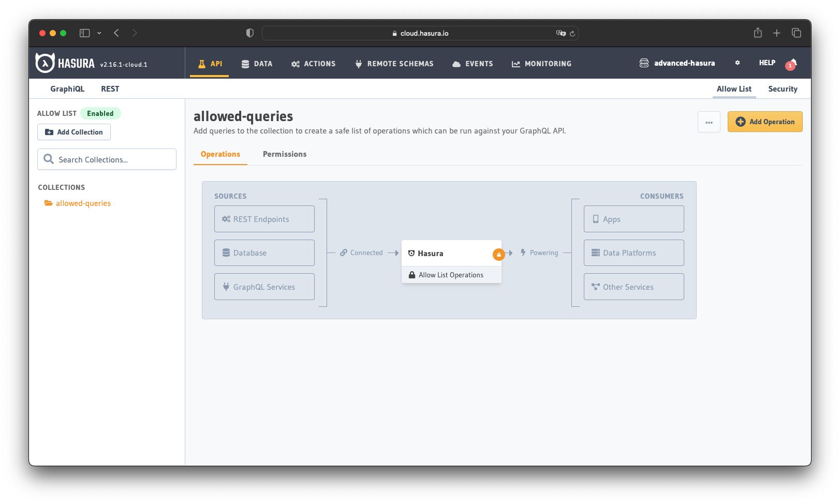Click the Allow List Operations row
This screenshot has height=504, width=840.
[451, 275]
